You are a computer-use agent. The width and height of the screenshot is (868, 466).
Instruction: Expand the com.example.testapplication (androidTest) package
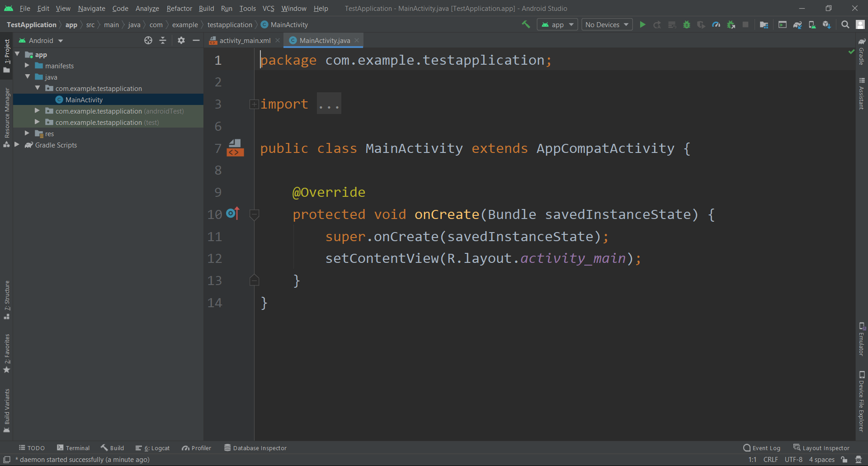(37, 111)
